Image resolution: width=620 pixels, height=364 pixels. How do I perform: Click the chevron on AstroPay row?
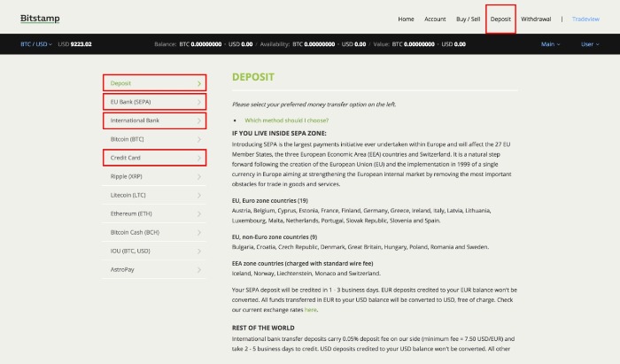point(199,270)
